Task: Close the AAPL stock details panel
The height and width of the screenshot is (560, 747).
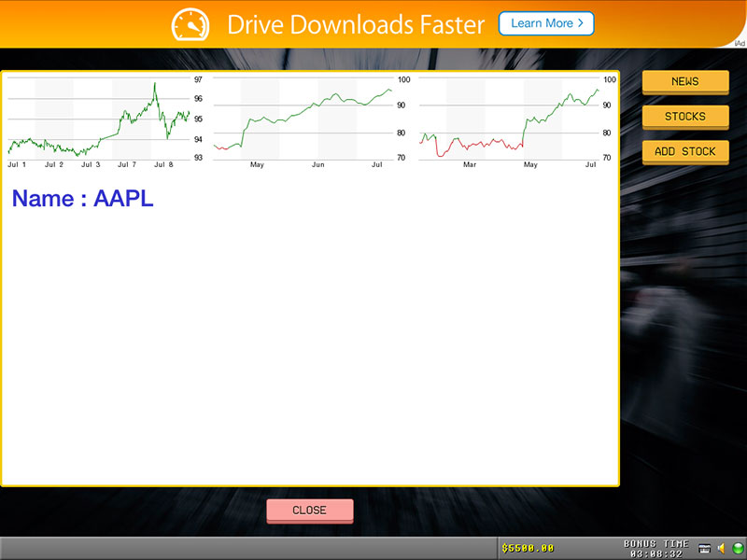Action: click(x=310, y=511)
